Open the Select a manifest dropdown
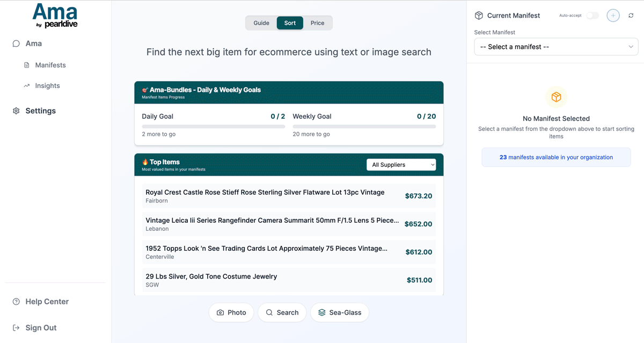 pos(556,47)
